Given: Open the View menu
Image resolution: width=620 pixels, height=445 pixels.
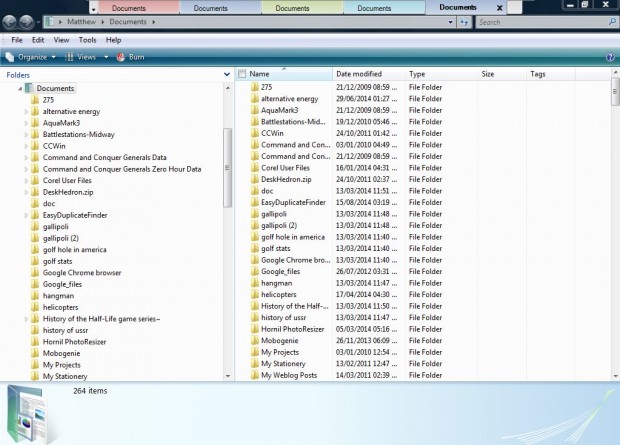Looking at the screenshot, I should click(61, 40).
